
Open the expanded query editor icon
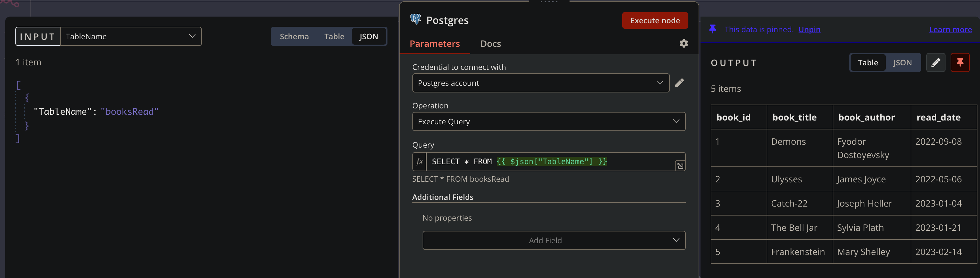coord(680,165)
